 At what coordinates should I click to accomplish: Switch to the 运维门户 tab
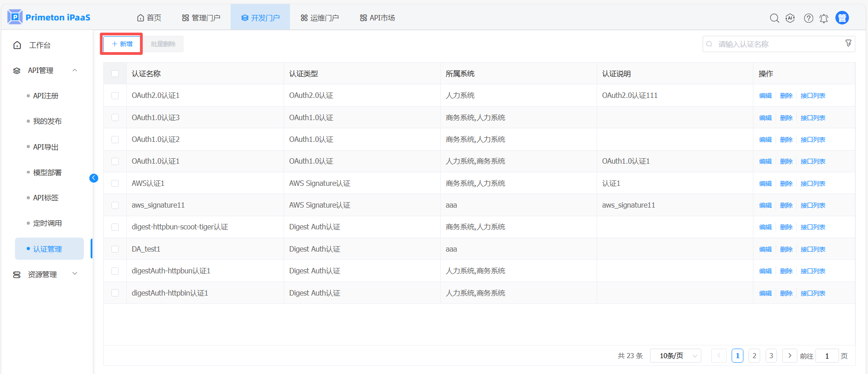click(x=319, y=18)
